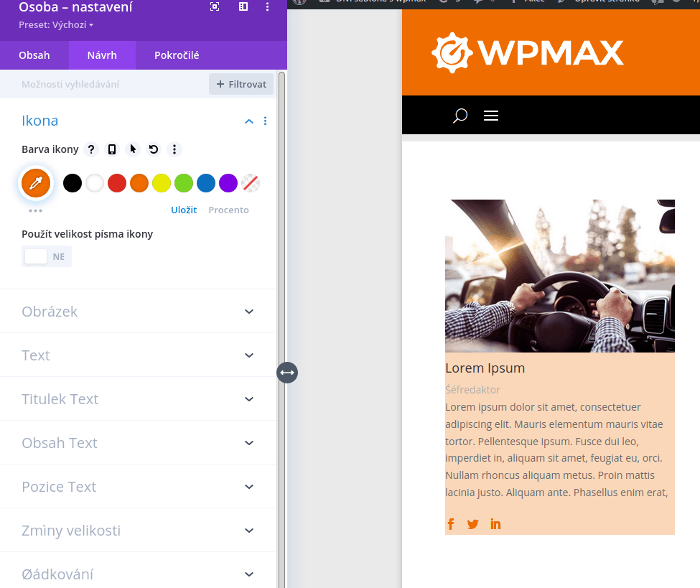Switch to the Návrh tab
The image size is (700, 588).
tap(102, 55)
